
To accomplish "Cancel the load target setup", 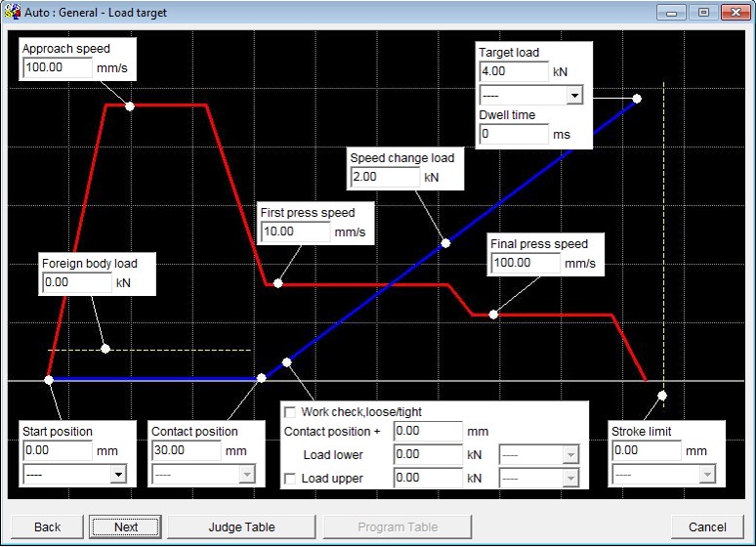I will click(x=707, y=526).
